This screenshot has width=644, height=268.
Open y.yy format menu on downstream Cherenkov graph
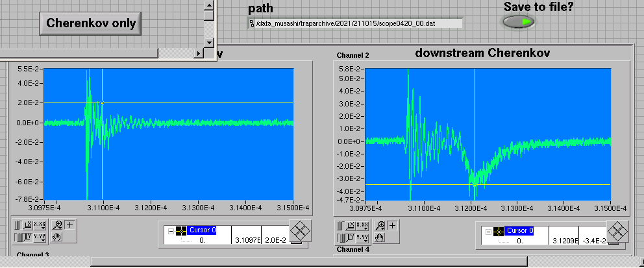click(x=362, y=238)
